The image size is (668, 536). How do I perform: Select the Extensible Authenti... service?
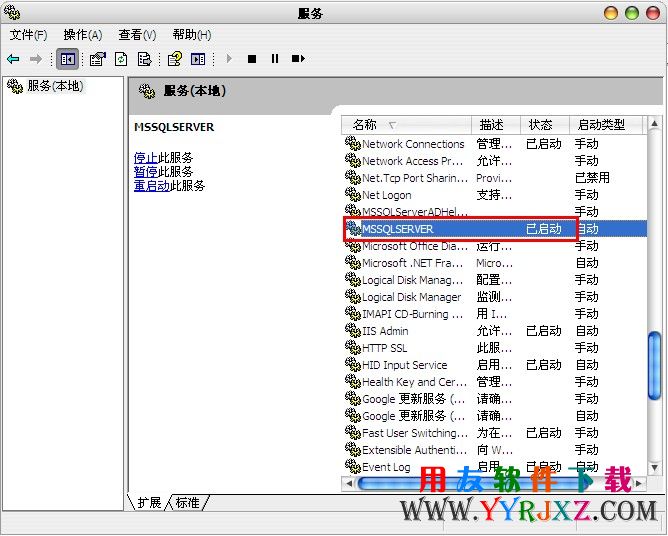[495, 450]
